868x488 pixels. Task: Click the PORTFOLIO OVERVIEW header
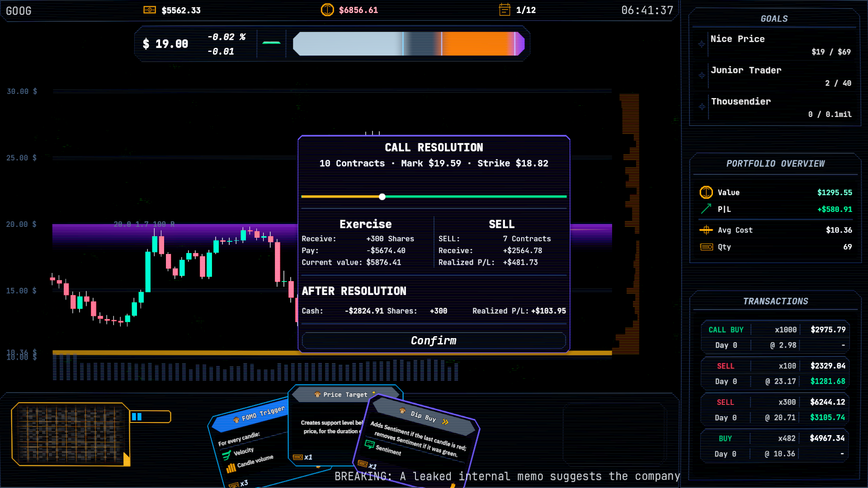775,164
